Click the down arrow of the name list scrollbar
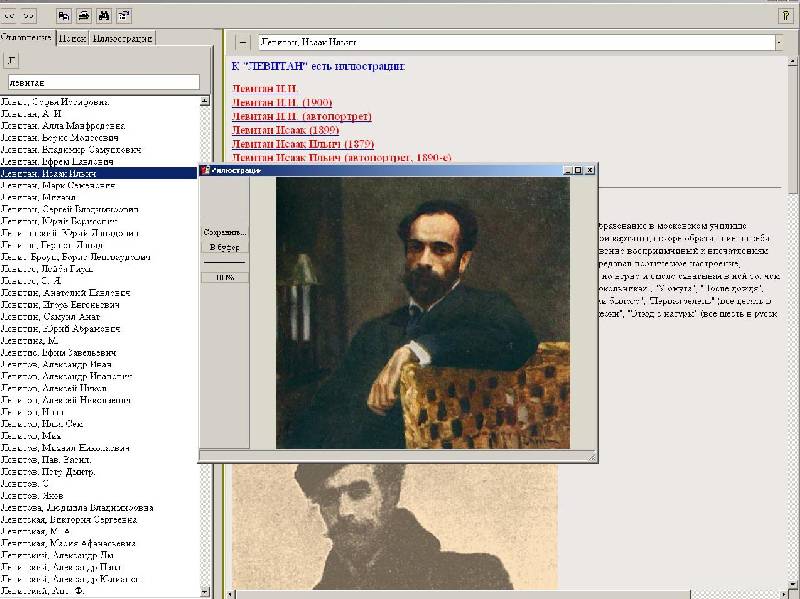The width and height of the screenshot is (800, 599). tap(205, 592)
